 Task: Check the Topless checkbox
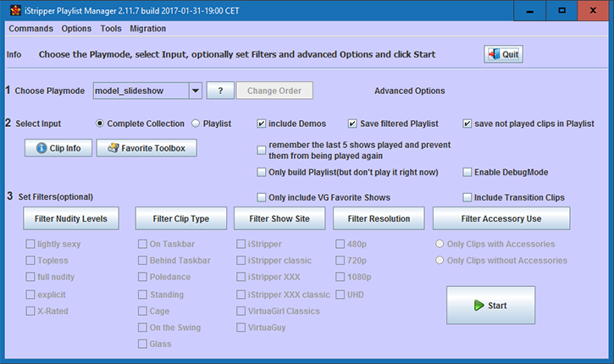pos(30,261)
